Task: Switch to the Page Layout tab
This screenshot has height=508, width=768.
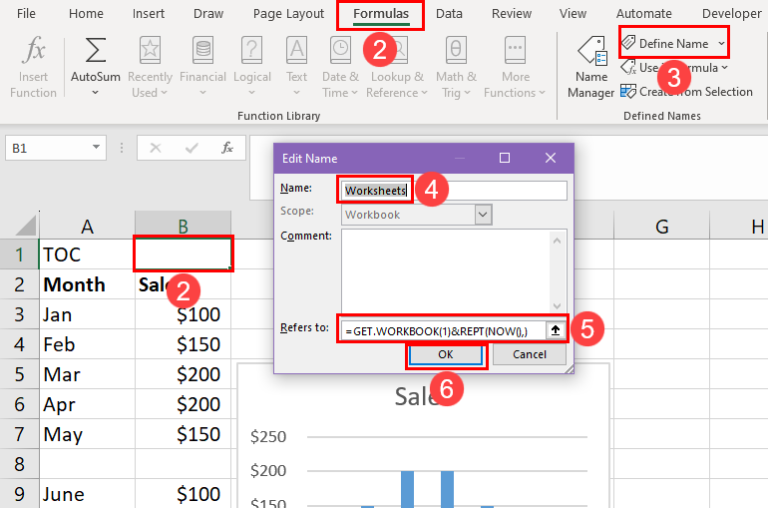Action: pyautogui.click(x=288, y=14)
